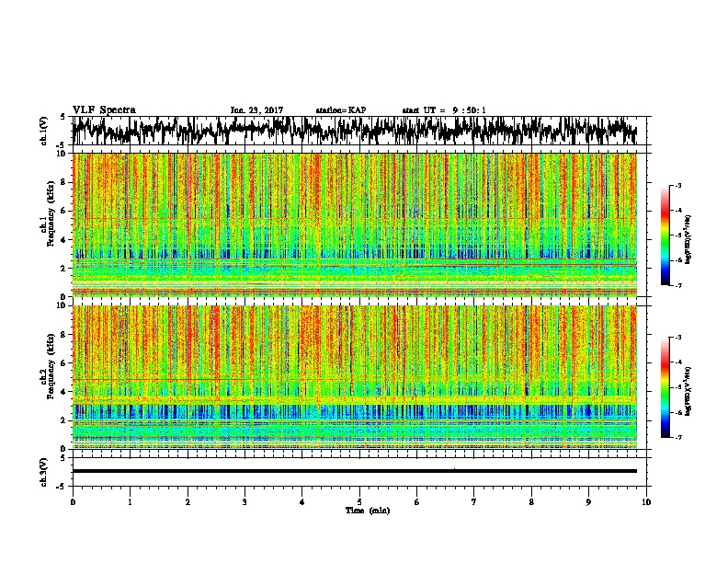Click the "-7" label on ch.2 colorbar
Screen dimensions: 728x563
[677, 437]
